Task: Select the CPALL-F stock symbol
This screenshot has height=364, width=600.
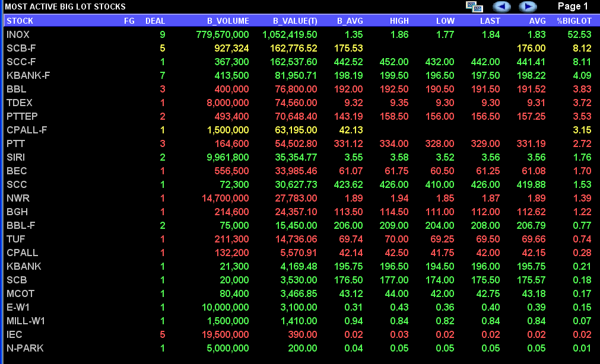Action: click(27, 130)
